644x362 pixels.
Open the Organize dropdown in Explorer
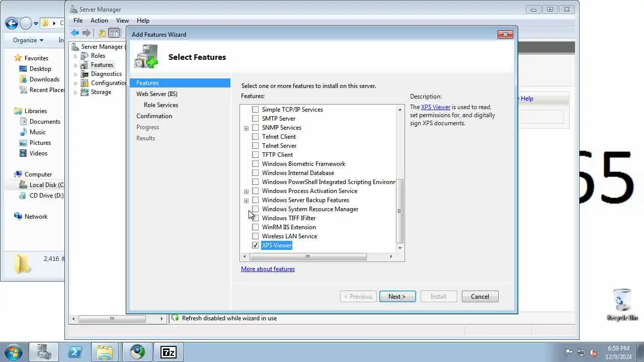click(x=28, y=40)
